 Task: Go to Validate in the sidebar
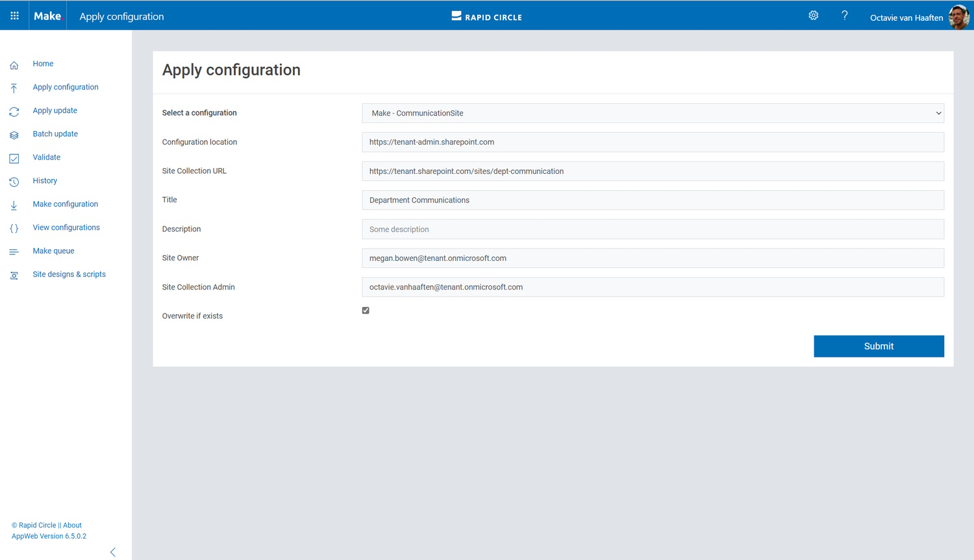(47, 157)
